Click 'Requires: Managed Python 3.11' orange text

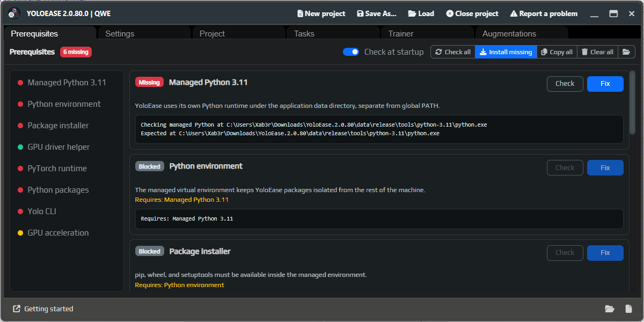182,200
